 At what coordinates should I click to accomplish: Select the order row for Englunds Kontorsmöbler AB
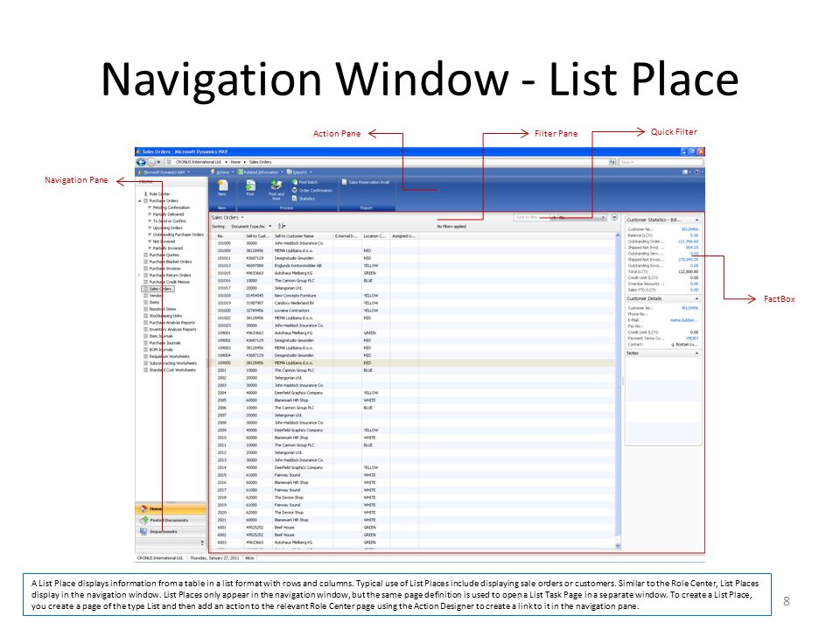click(x=414, y=266)
